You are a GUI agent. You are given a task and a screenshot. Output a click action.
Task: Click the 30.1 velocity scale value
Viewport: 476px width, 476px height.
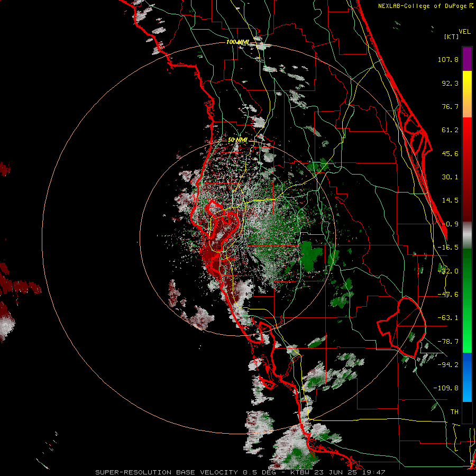click(450, 177)
